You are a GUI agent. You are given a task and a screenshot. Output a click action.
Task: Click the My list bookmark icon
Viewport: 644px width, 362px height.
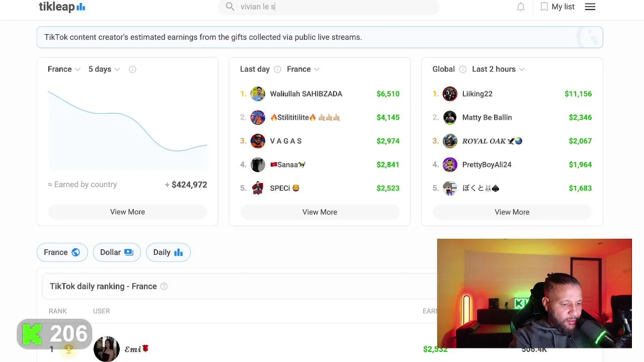(x=544, y=7)
